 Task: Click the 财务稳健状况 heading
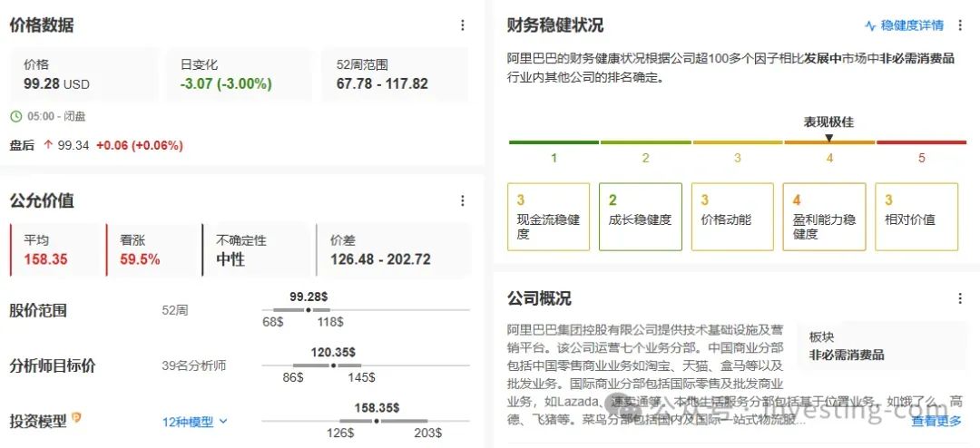tap(555, 25)
